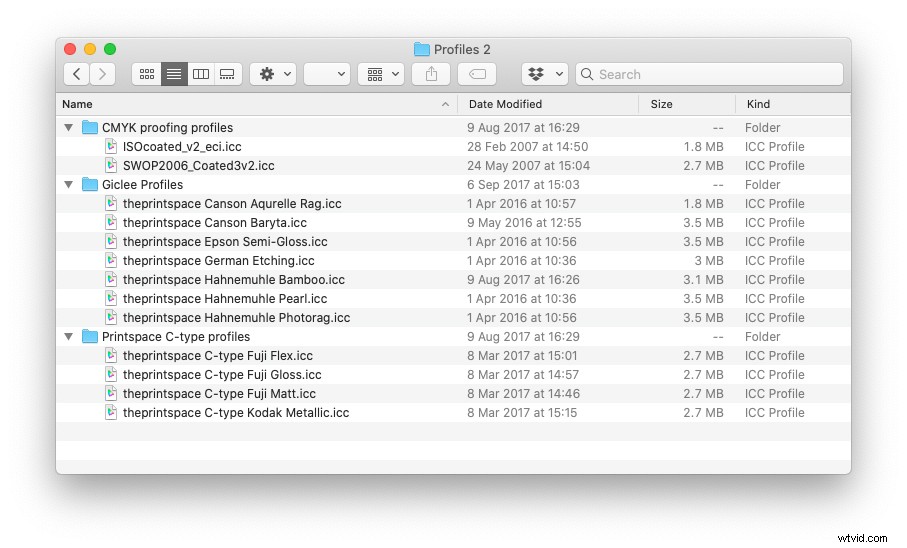
Task: Switch to column view
Action: pos(201,74)
